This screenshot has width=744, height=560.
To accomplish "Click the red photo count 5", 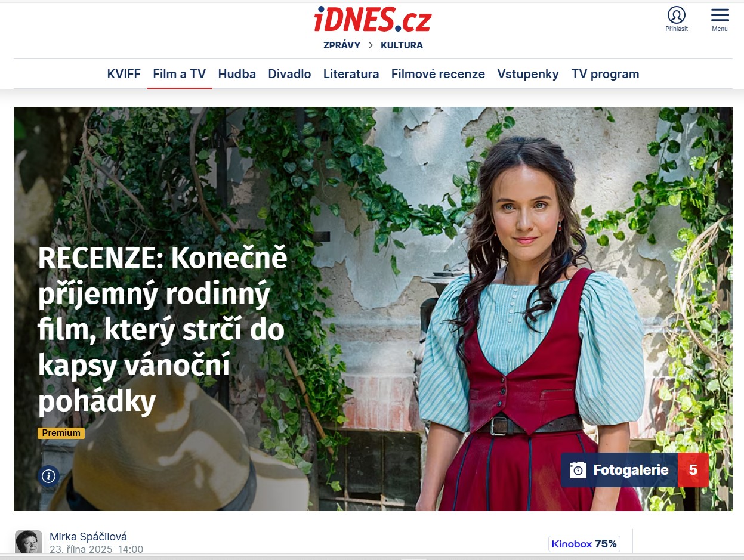I will (693, 470).
